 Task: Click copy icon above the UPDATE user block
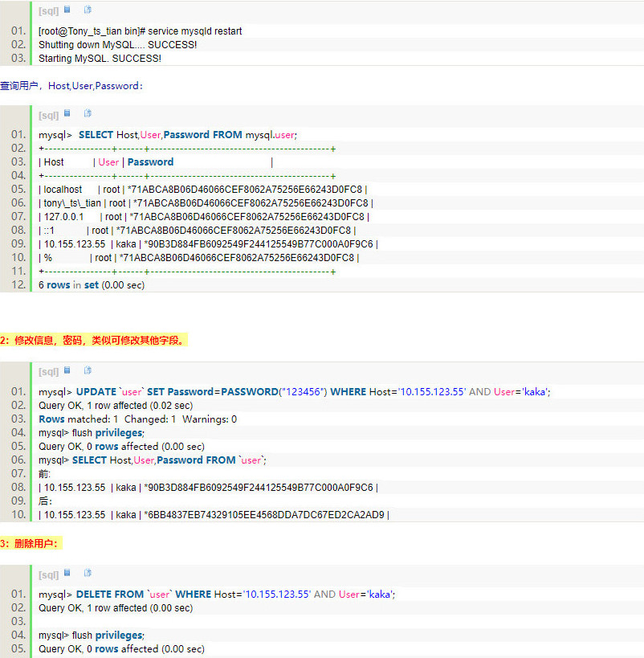click(x=88, y=370)
